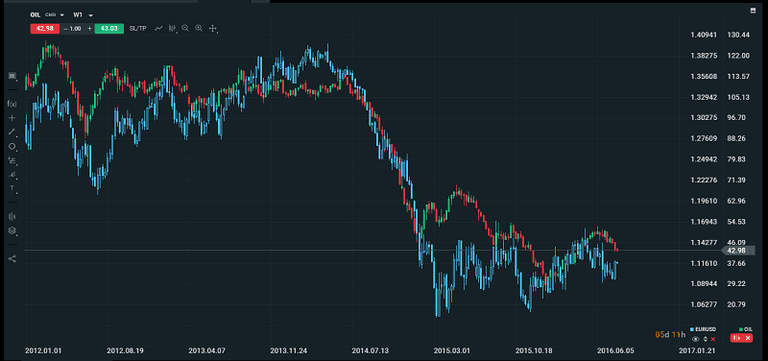768x361 pixels.
Task: Click the 2017.01.21 date label
Action: tap(697, 351)
